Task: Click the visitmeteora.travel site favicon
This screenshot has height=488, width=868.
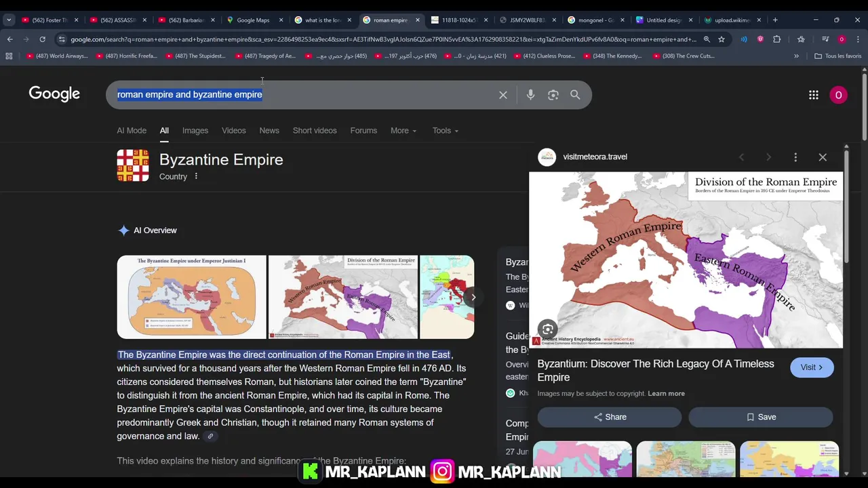Action: 547,157
